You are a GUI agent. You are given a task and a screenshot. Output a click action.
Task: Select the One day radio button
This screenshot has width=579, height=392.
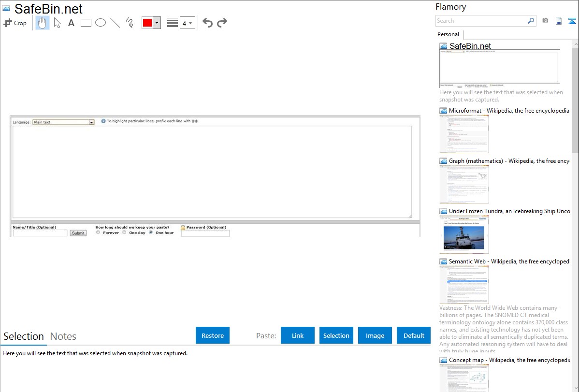(x=124, y=233)
